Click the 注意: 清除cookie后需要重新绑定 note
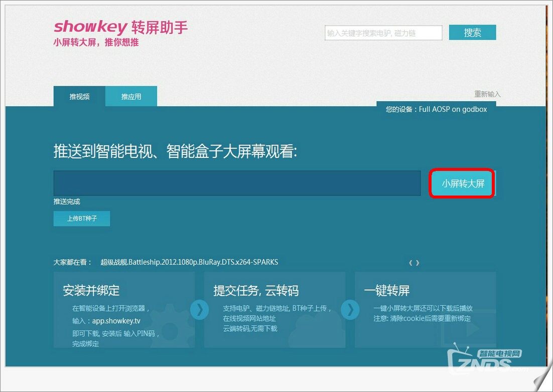 coord(422,318)
